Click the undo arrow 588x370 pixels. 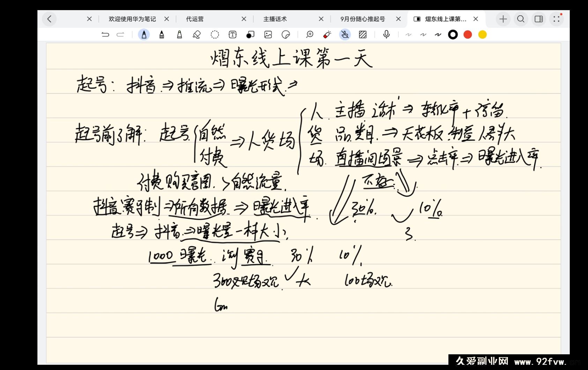[105, 35]
